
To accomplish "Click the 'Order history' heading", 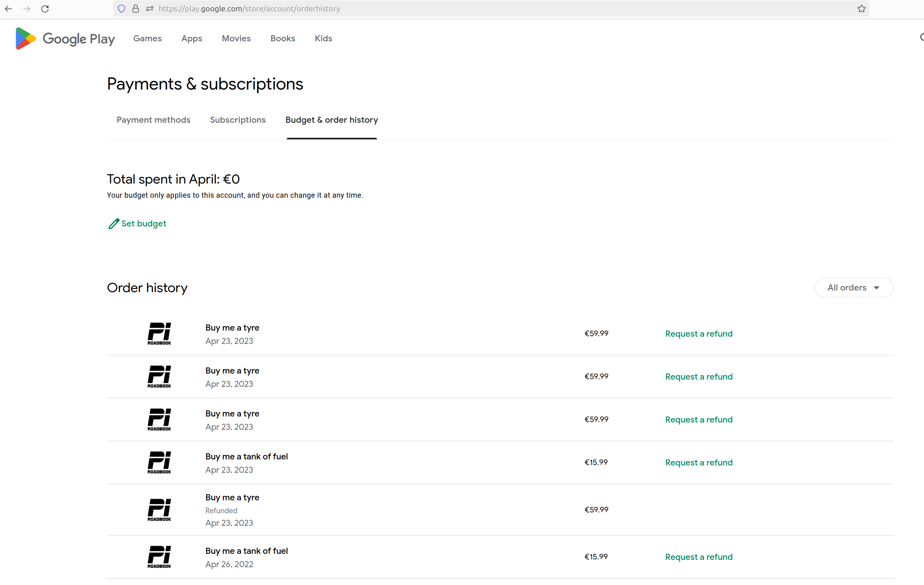I will 147,288.
